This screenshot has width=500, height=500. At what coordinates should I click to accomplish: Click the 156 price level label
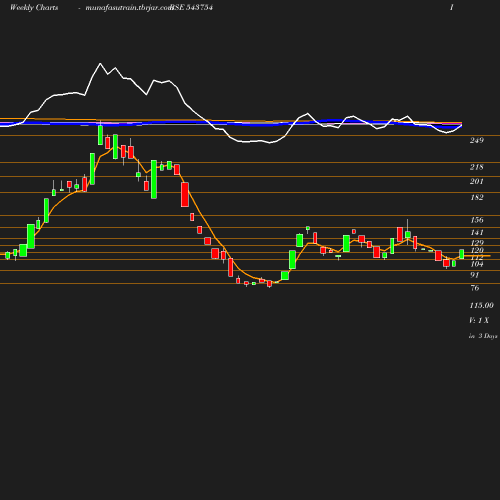click(477, 220)
